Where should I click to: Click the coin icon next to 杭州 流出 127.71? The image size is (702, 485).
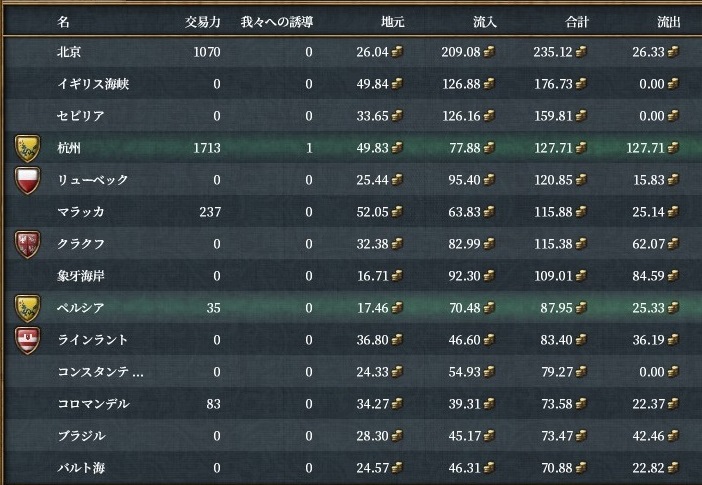(687, 148)
